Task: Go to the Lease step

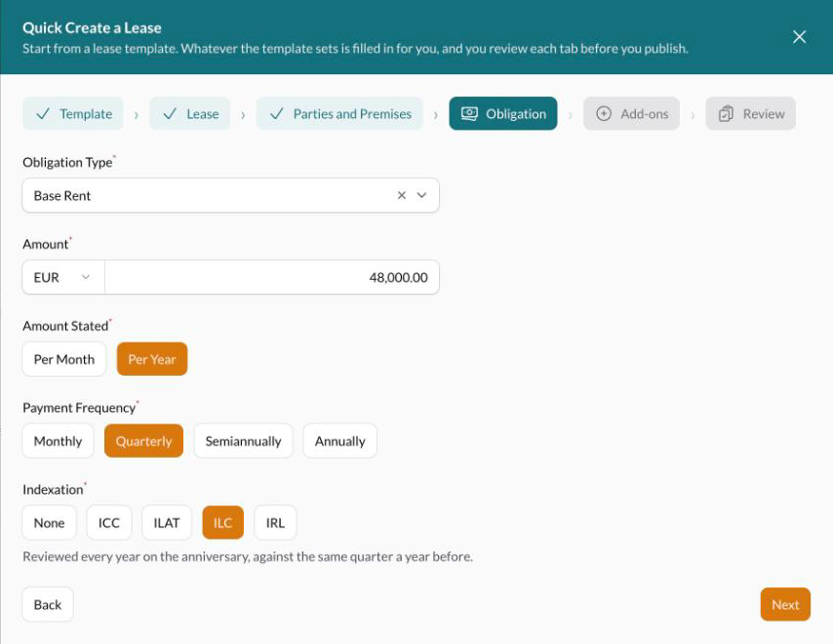Action: (189, 114)
